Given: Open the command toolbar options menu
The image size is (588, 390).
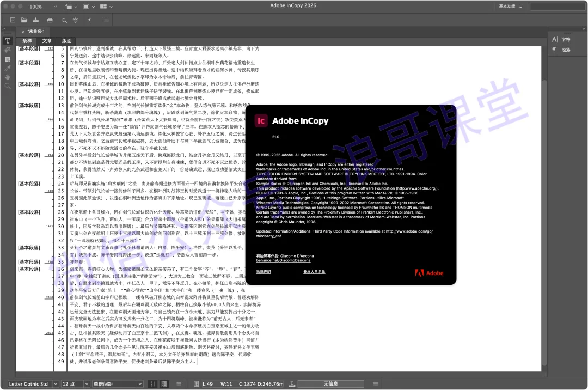Looking at the screenshot, I should [107, 20].
